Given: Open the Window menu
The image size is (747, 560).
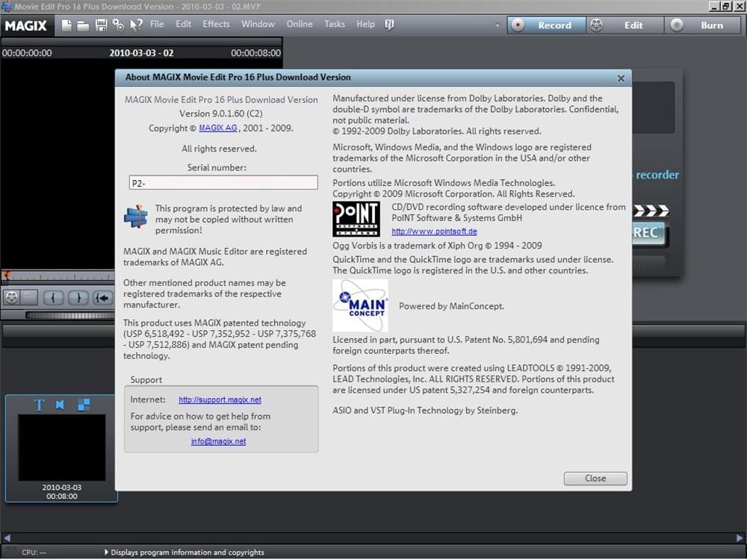Looking at the screenshot, I should point(258,24).
